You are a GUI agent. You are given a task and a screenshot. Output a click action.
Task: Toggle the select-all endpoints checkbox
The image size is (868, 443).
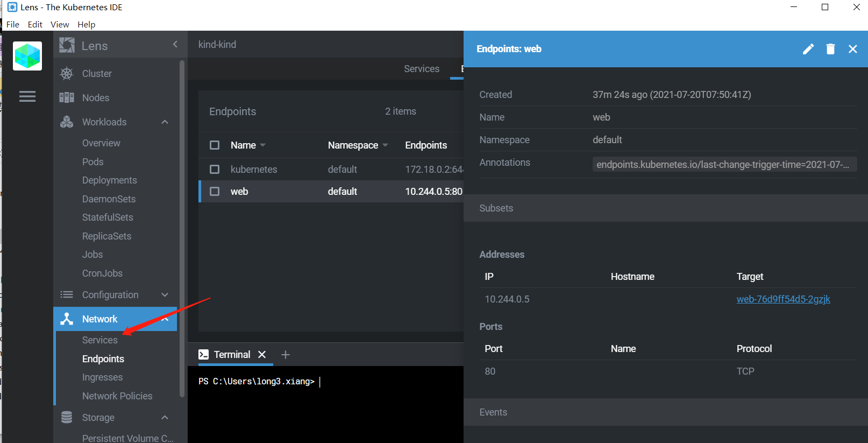coord(215,145)
